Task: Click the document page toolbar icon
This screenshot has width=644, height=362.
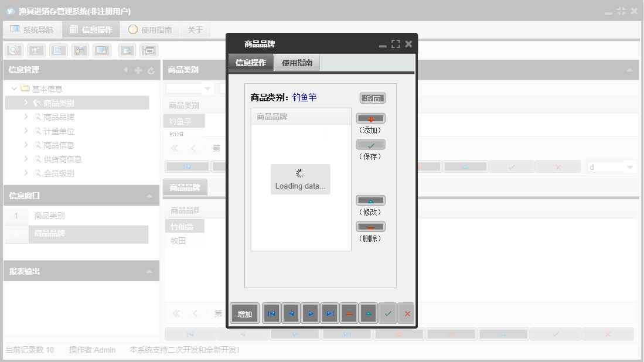Action: click(59, 50)
